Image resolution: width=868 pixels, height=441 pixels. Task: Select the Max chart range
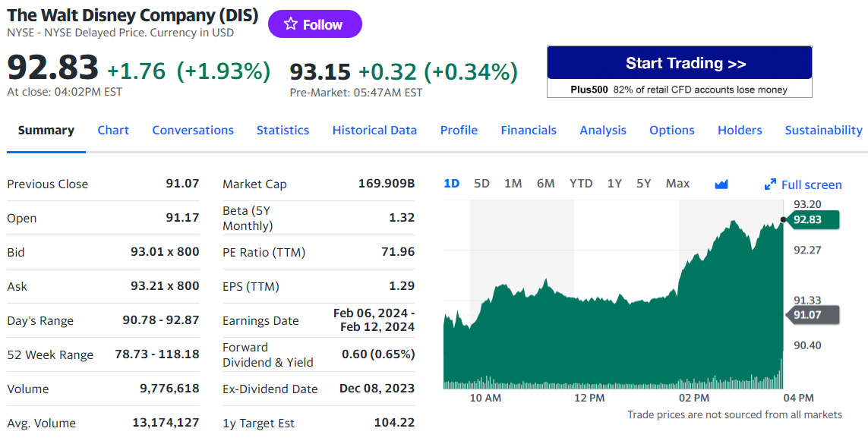(x=677, y=183)
